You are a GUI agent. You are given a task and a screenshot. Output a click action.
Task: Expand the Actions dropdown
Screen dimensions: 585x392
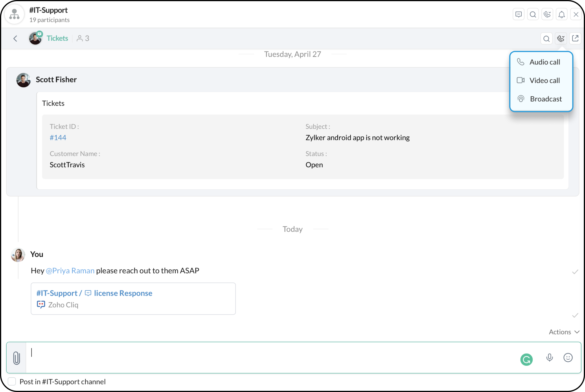pyautogui.click(x=564, y=332)
